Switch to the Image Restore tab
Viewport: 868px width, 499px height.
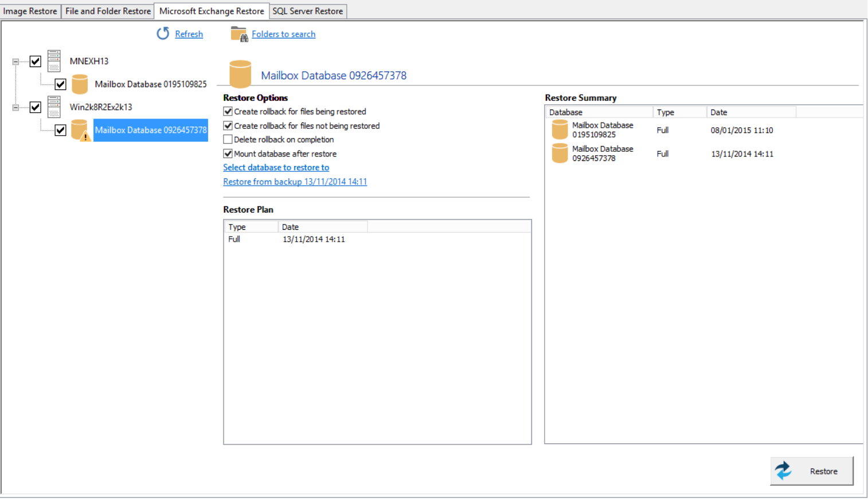click(x=30, y=11)
